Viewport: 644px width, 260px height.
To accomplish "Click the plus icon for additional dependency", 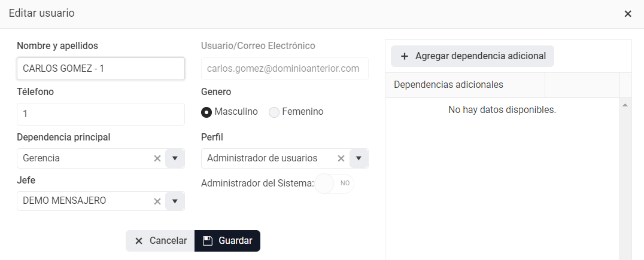I will (x=405, y=56).
